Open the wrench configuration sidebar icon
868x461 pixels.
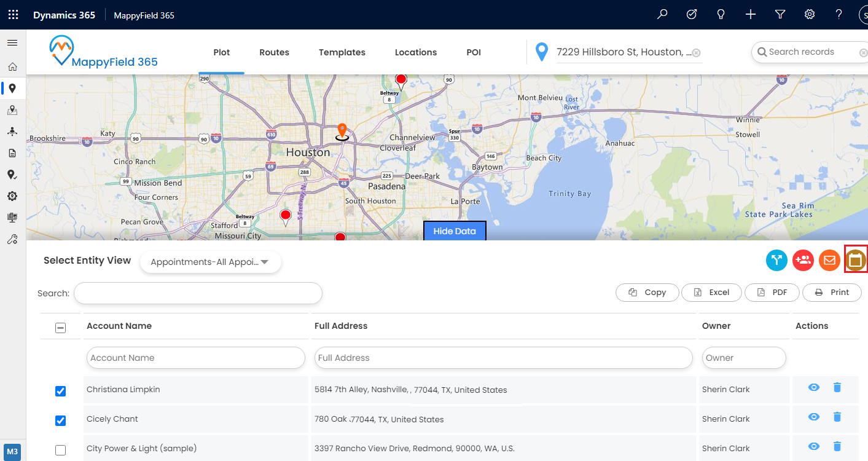tap(12, 240)
